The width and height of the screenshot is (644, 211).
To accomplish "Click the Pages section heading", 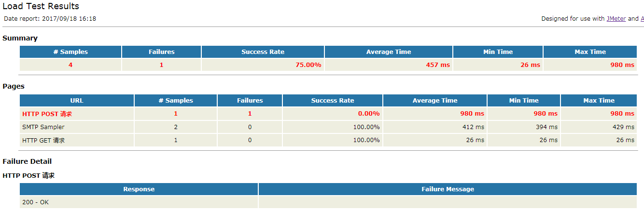I will tap(14, 86).
